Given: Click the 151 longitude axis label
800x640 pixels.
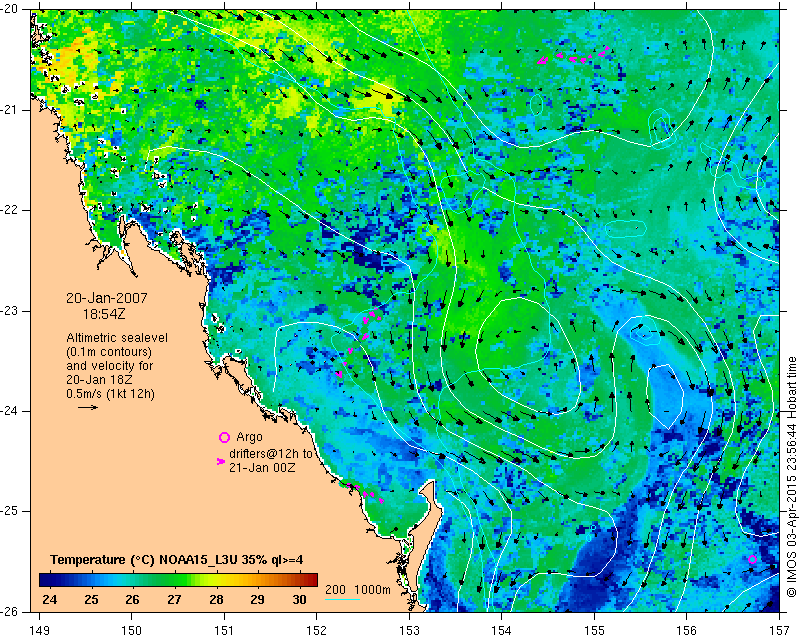Looking at the screenshot, I should 224,631.
